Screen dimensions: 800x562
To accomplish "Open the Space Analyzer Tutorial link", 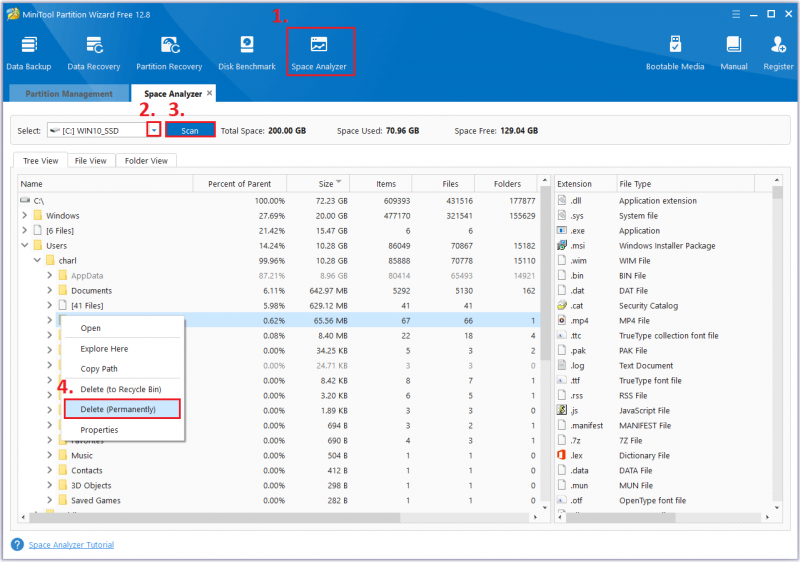I will pos(71,545).
